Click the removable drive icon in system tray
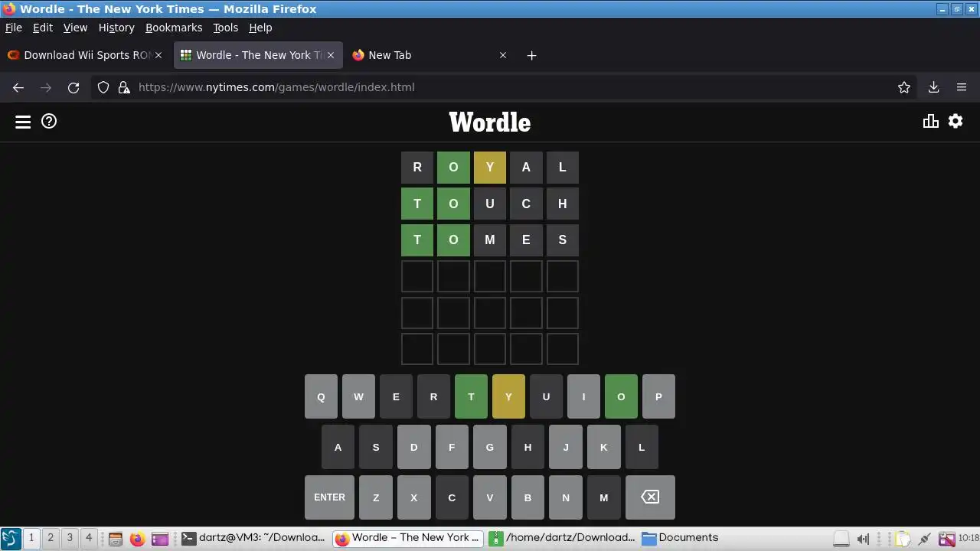Image resolution: width=980 pixels, height=551 pixels. point(841,539)
